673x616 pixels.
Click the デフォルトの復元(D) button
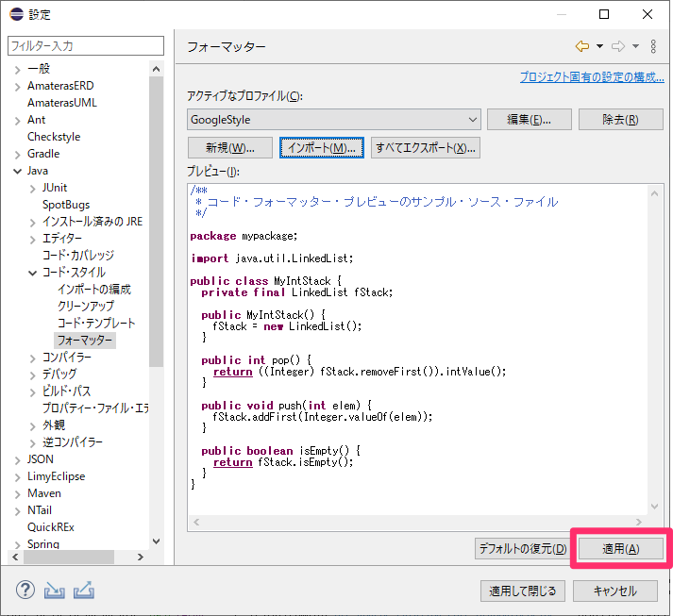click(523, 549)
